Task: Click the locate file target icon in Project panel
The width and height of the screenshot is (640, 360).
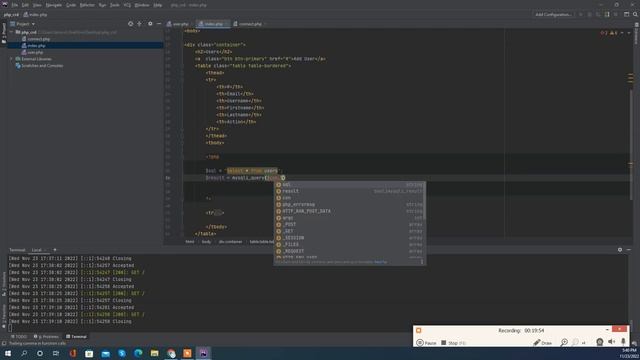Action: 131,24
